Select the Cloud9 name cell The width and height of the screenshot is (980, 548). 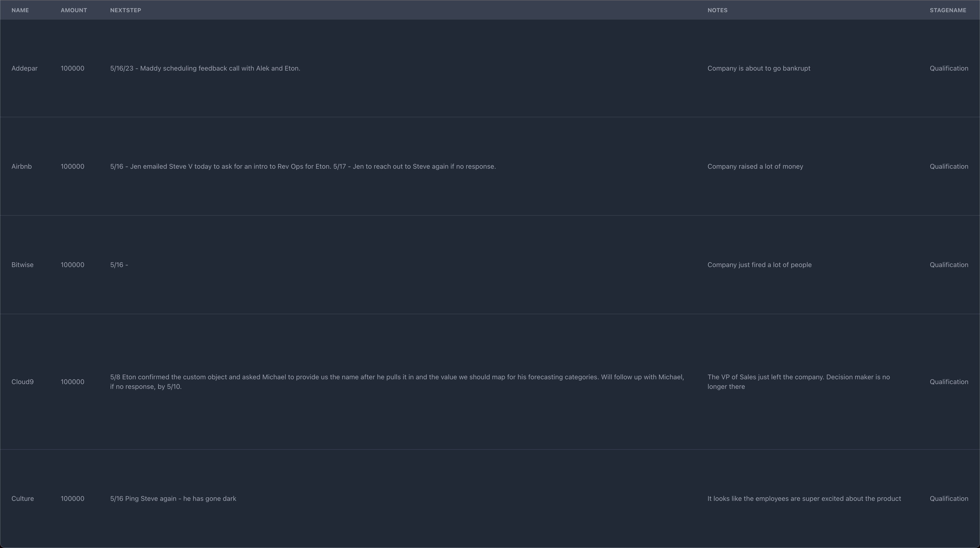[x=22, y=382]
